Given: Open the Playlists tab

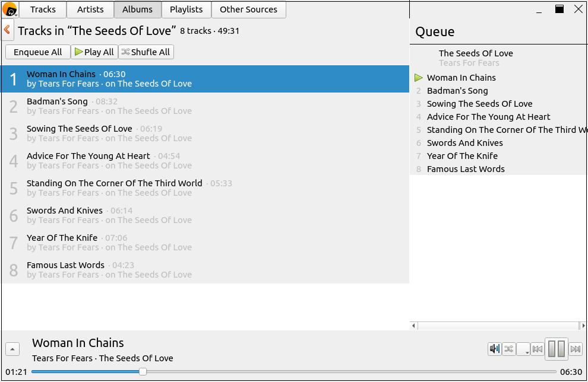Looking at the screenshot, I should pos(186,9).
